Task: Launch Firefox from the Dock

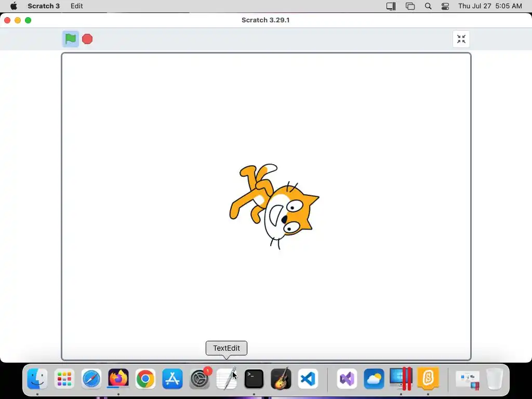Action: tap(118, 378)
